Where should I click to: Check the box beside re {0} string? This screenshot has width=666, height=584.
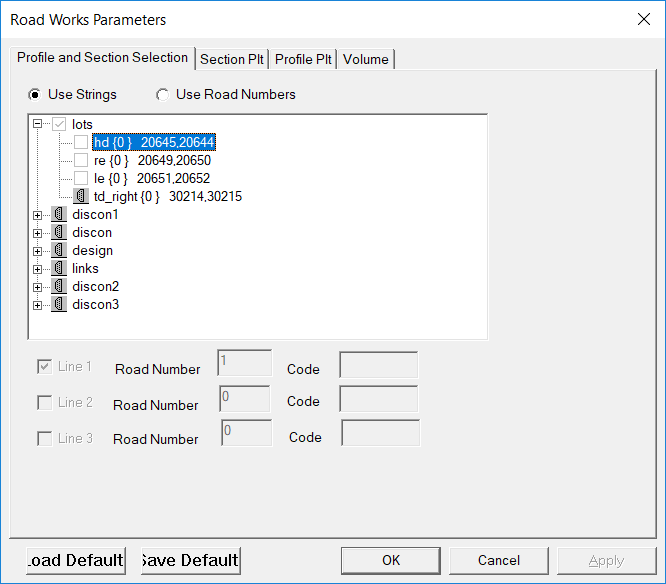pos(81,161)
